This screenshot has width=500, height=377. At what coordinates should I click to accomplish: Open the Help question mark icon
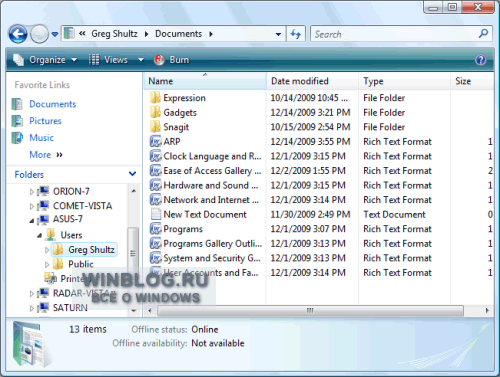tap(481, 60)
